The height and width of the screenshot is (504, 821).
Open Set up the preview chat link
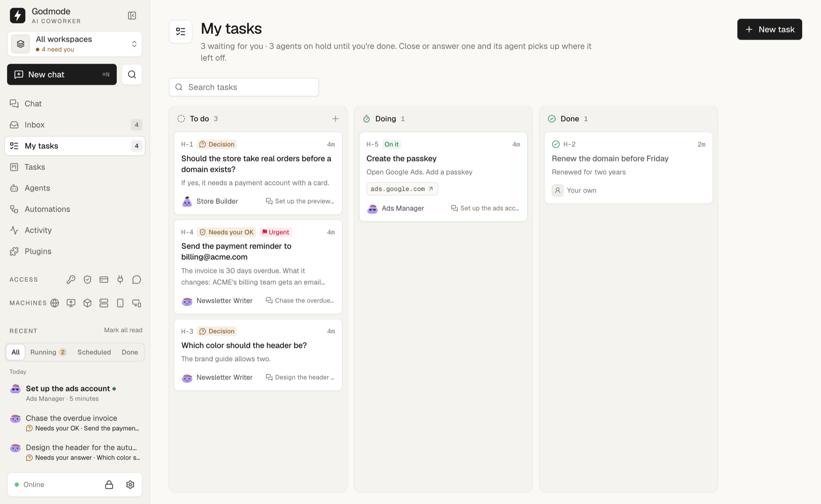coord(300,201)
